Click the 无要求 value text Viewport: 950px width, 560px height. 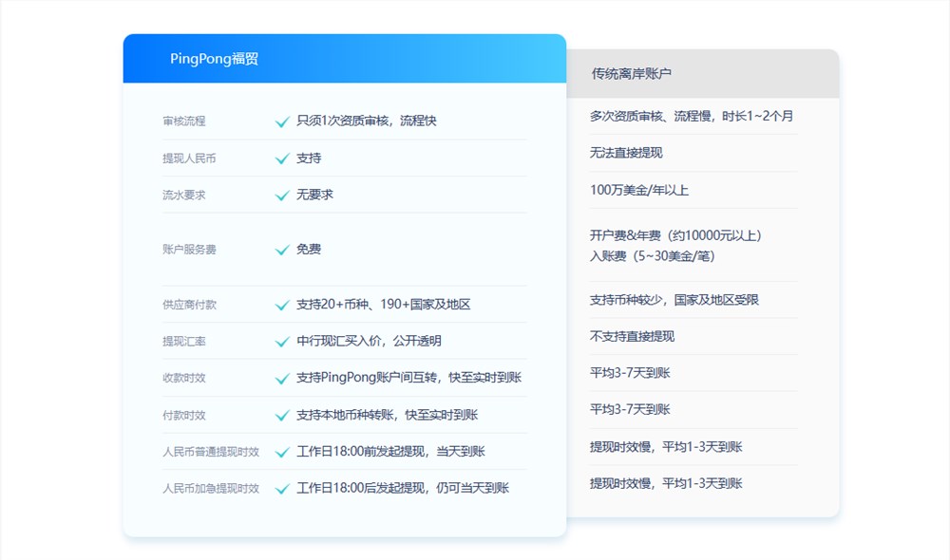(315, 195)
